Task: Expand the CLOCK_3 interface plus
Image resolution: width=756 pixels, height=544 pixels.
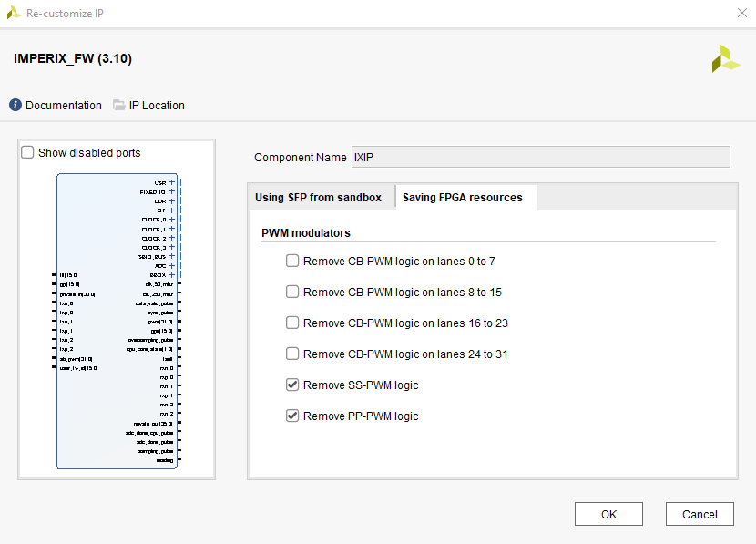Action: (x=171, y=247)
